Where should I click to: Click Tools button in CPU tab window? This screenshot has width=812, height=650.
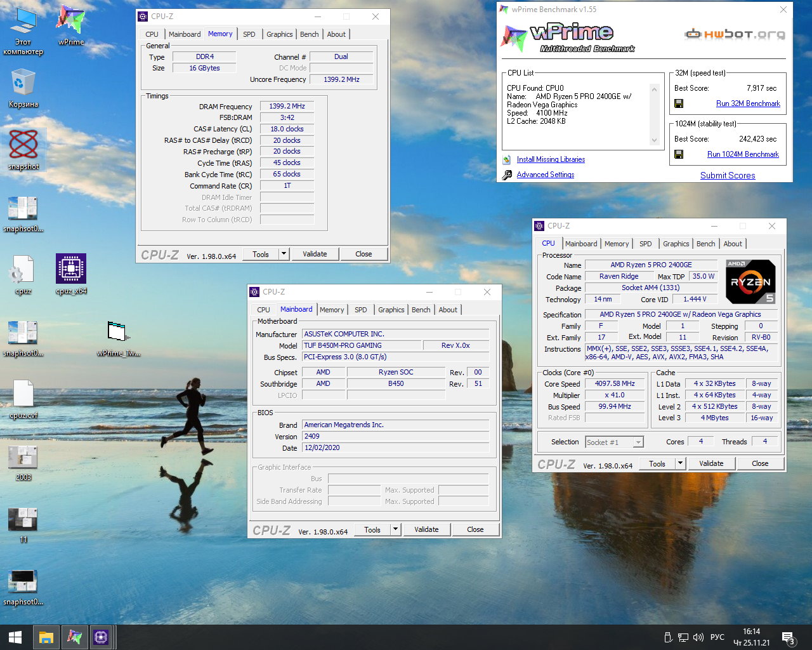(x=657, y=463)
